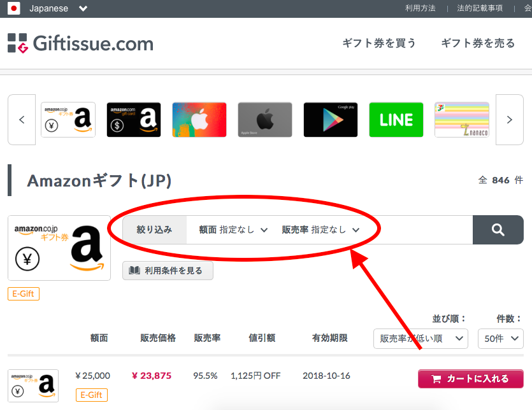Open the ¥25,000 listing's Amazon thumbnail

[33, 386]
